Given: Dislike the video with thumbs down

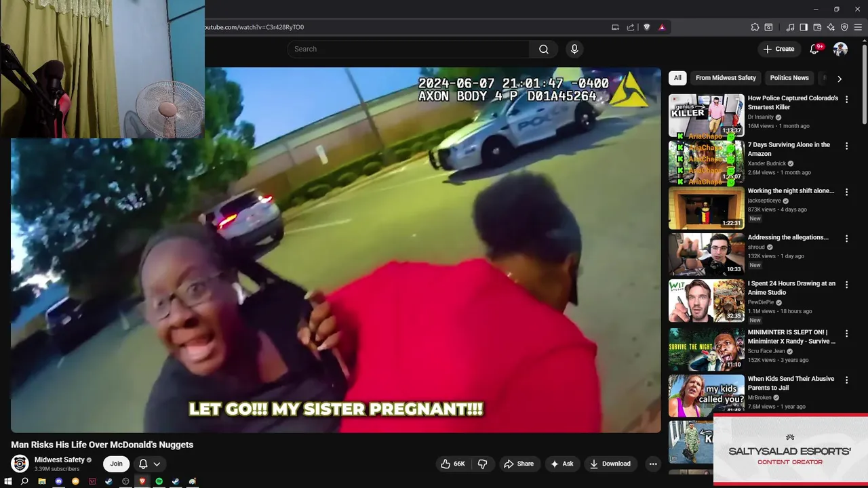Looking at the screenshot, I should point(483,464).
